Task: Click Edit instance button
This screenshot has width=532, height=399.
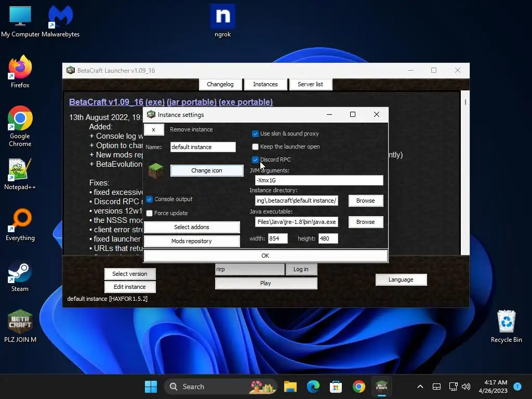Action: tap(130, 287)
